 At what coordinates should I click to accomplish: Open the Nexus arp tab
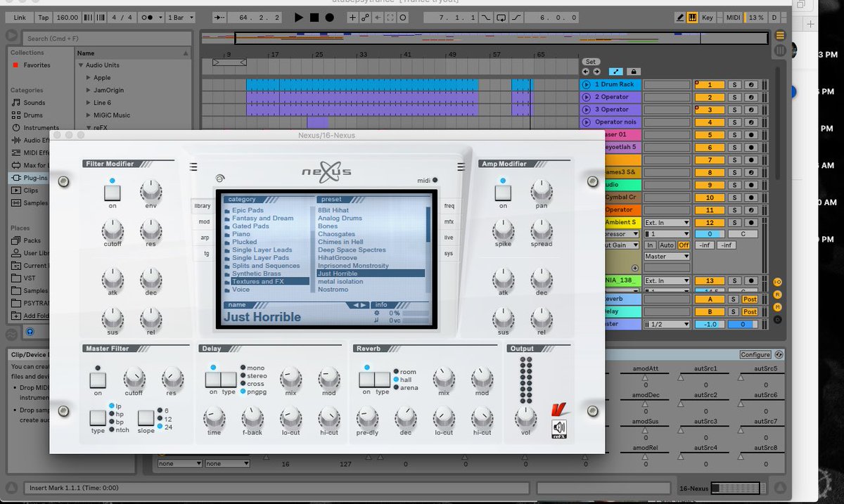[x=203, y=238]
